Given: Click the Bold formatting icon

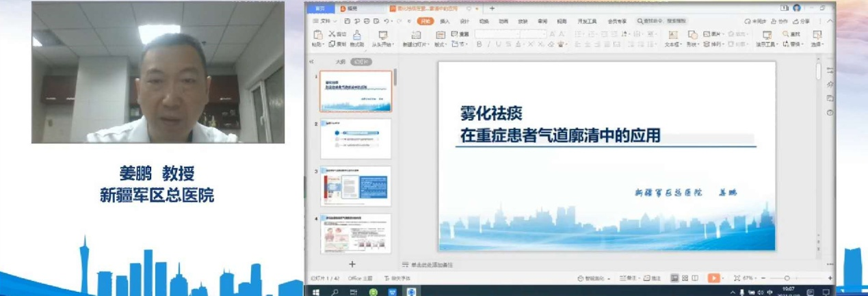Looking at the screenshot, I should pyautogui.click(x=479, y=44).
